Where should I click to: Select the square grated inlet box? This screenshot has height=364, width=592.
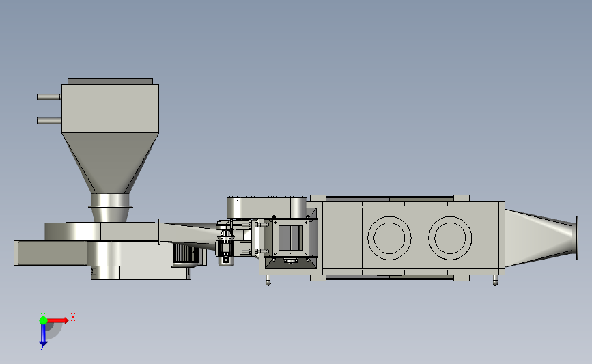pos(291,238)
